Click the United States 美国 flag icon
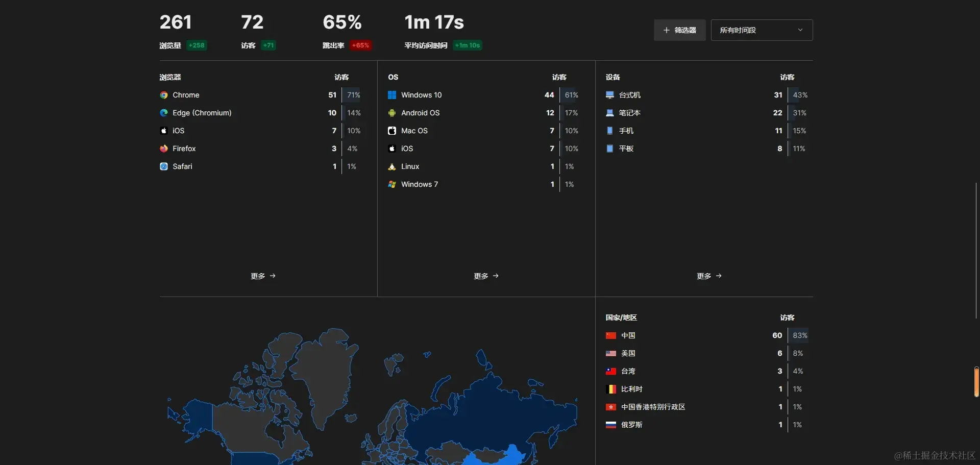 (x=611, y=353)
